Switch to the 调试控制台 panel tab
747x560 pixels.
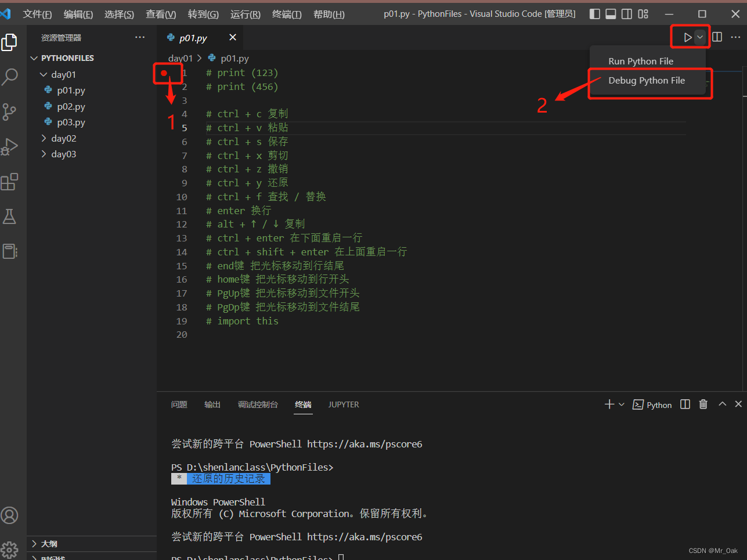point(258,404)
